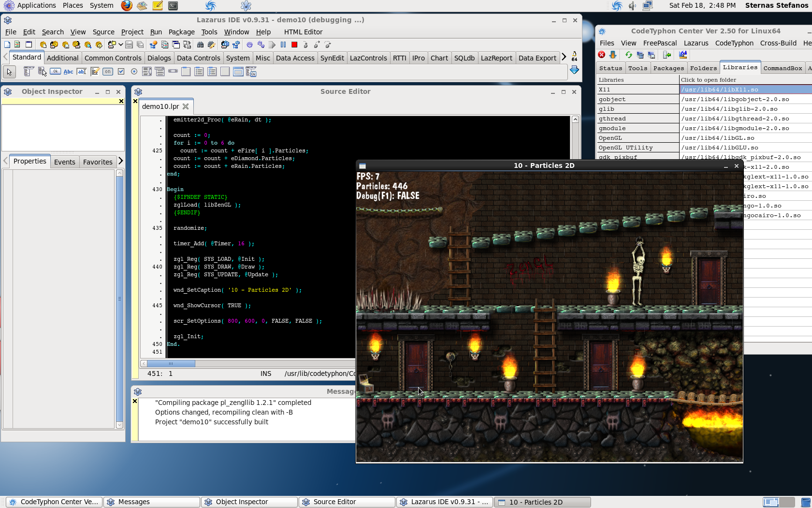Click the Save All toolbar icon

[140, 45]
